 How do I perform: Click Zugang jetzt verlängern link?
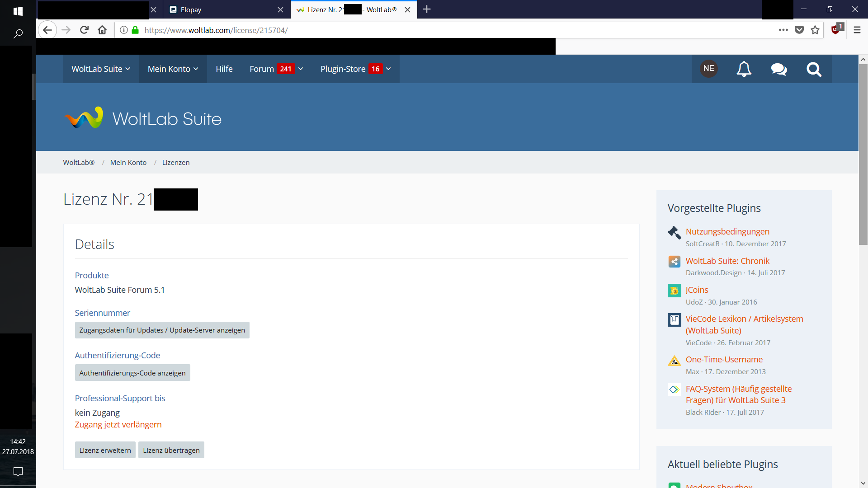pyautogui.click(x=118, y=425)
